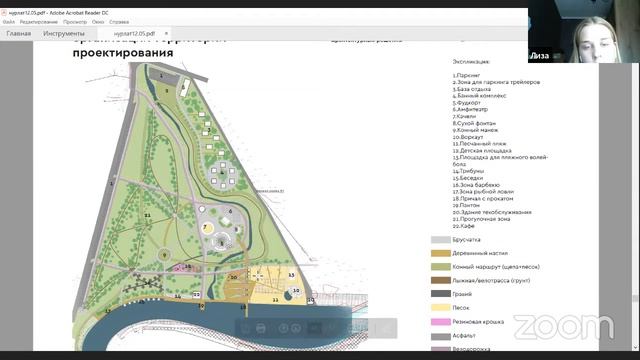Image resolution: width=640 pixels, height=360 pixels.
Task: Click legend line '5.Фудкорт'
Action: point(467,103)
